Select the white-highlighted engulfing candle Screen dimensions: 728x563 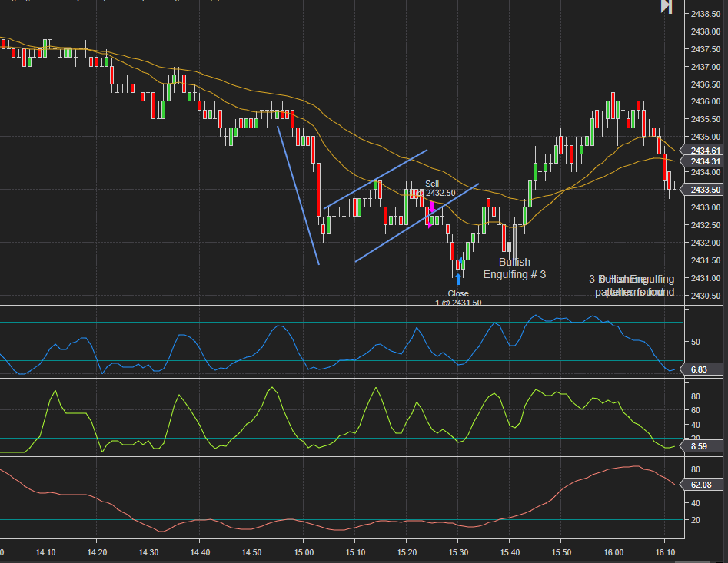point(509,248)
